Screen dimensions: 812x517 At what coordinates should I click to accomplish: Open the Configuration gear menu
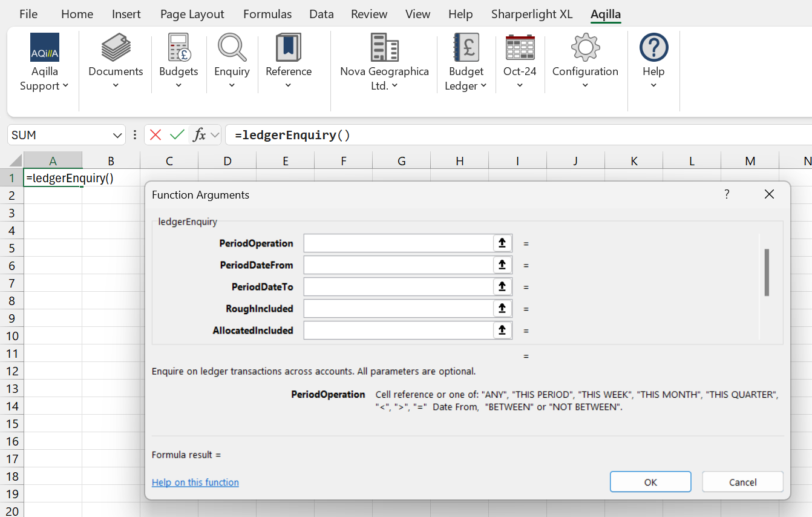(x=585, y=48)
